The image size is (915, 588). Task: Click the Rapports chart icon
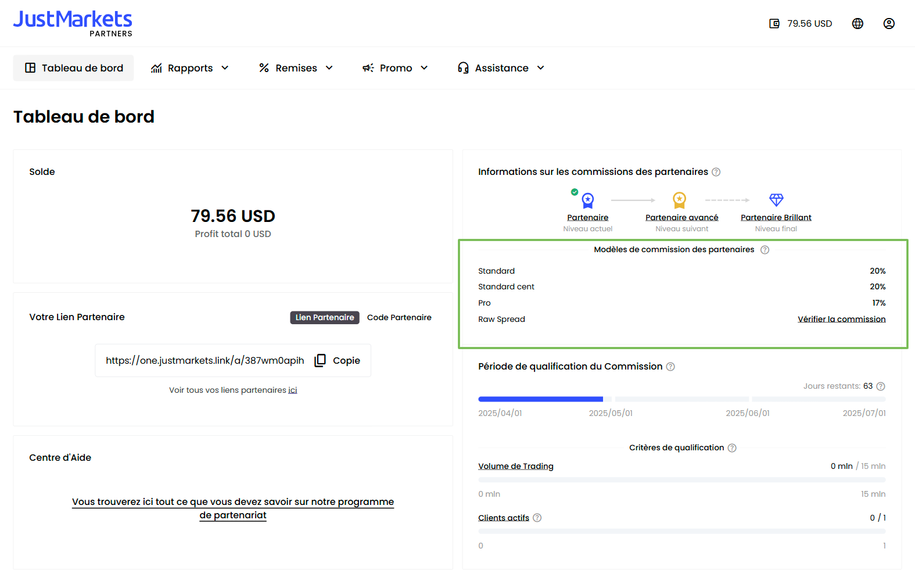point(156,68)
